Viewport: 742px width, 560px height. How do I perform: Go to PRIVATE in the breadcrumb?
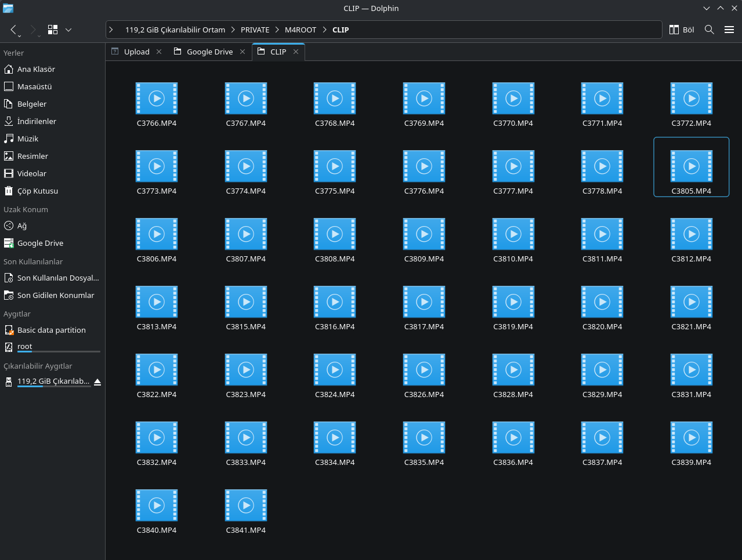click(x=255, y=30)
